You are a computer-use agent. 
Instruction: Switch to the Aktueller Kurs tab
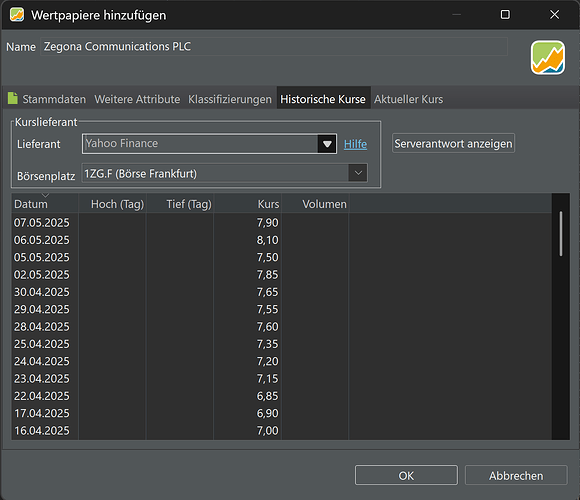click(408, 99)
